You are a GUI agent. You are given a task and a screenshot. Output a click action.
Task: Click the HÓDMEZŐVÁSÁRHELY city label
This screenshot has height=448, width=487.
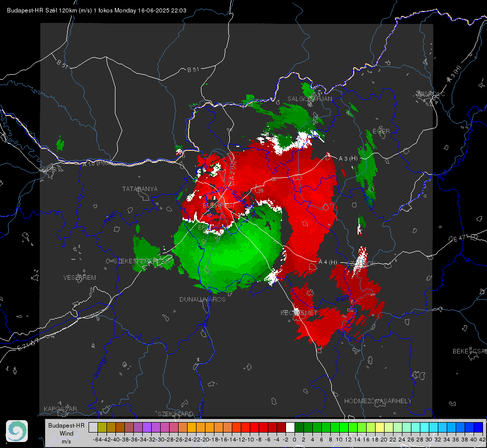[x=378, y=401]
